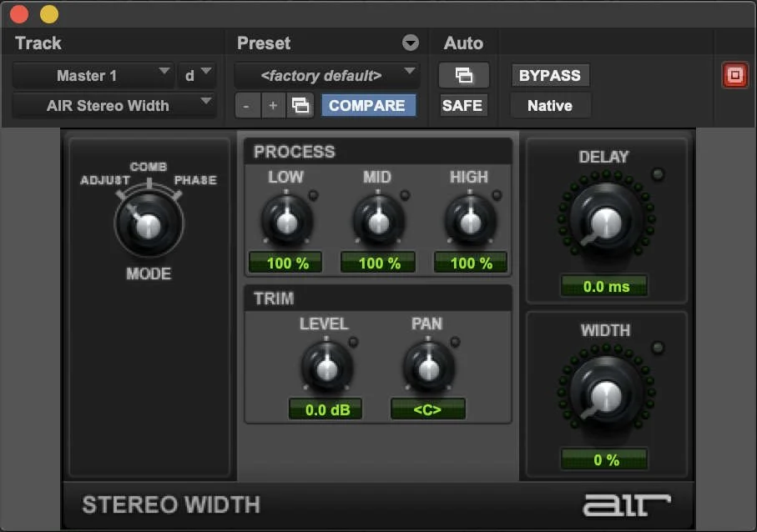Select the COMB mode label

tap(149, 167)
